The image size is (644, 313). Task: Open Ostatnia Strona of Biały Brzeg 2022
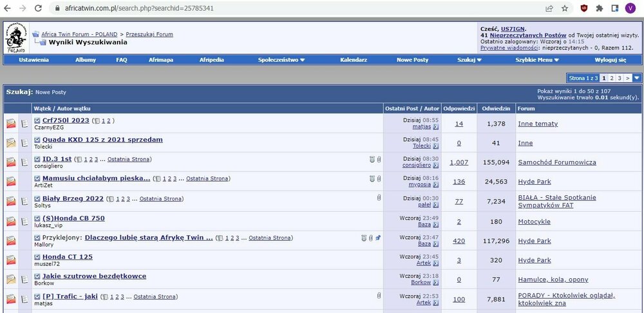pyautogui.click(x=160, y=199)
